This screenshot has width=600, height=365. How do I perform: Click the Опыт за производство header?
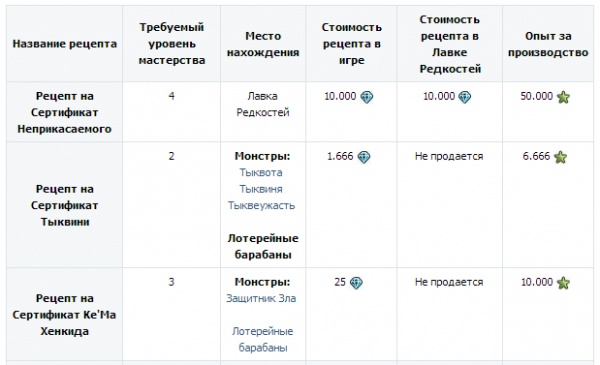pos(548,44)
